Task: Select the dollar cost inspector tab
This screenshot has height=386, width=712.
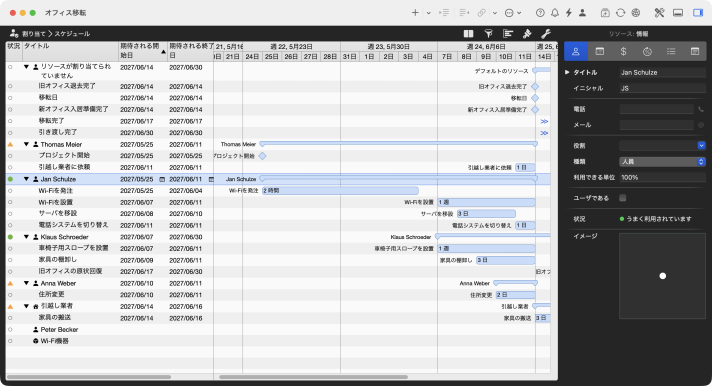Action: coord(623,51)
